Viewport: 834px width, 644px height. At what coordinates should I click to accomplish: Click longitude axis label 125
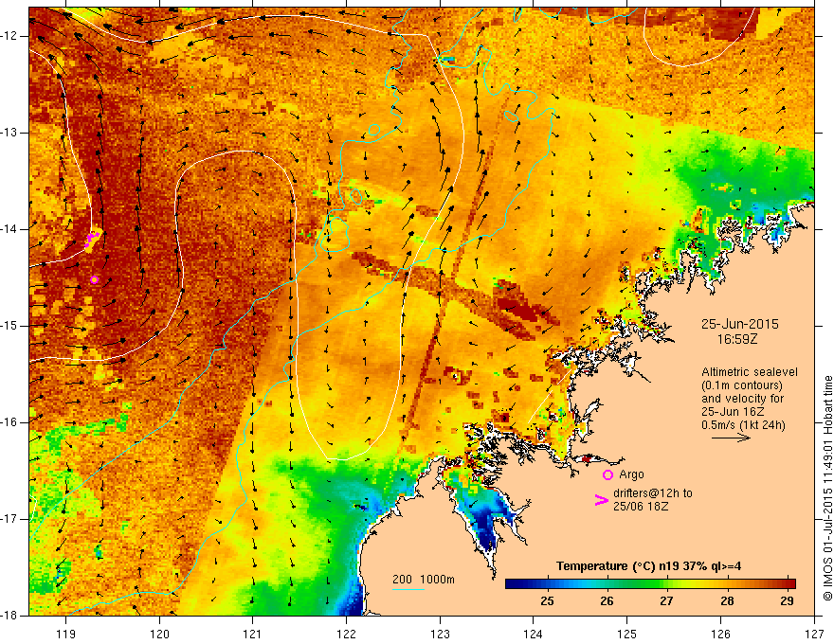pyautogui.click(x=627, y=634)
